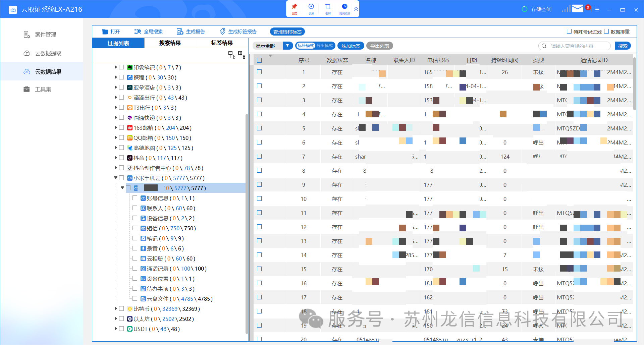
Task: Expand the 比特币 tree node
Action: [115, 308]
